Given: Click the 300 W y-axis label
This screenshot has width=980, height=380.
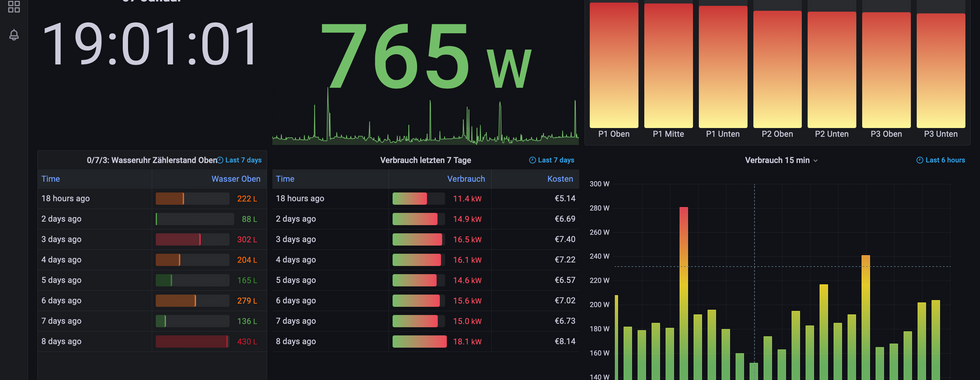Looking at the screenshot, I should pyautogui.click(x=599, y=184).
